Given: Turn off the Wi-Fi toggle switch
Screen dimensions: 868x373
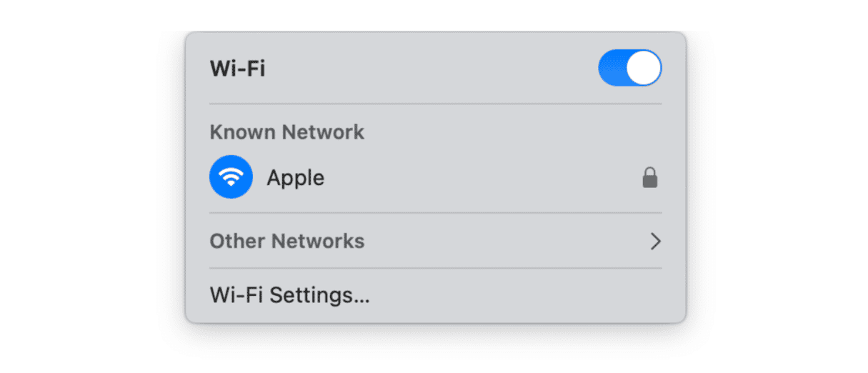Looking at the screenshot, I should click(x=629, y=68).
